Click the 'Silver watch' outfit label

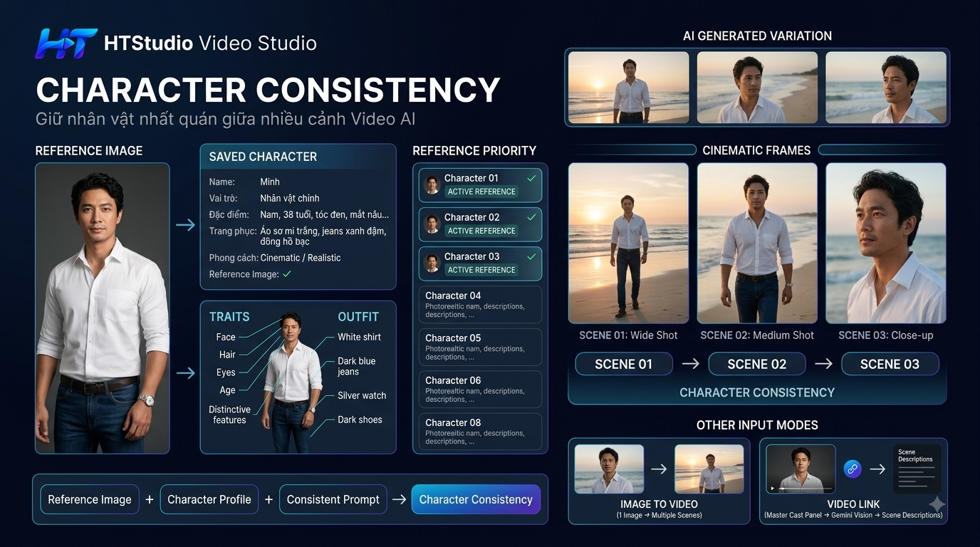point(362,395)
